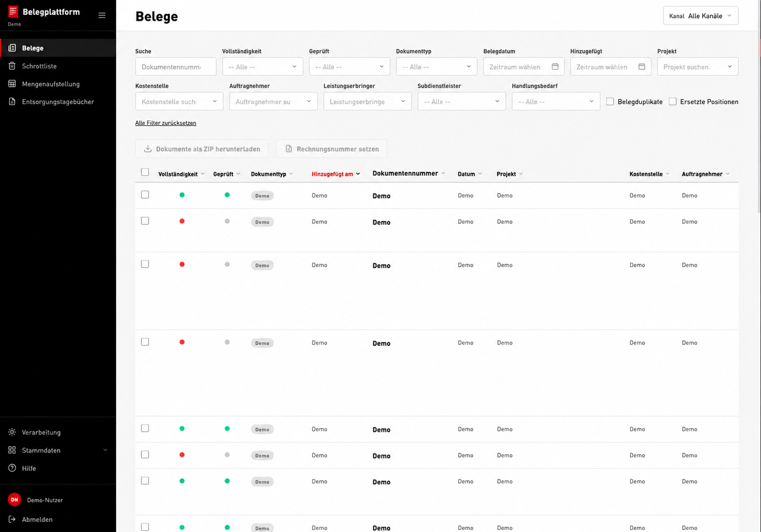This screenshot has height=532, width=761.
Task: Click the Entsorgungstagebücher file icon
Action: point(12,101)
